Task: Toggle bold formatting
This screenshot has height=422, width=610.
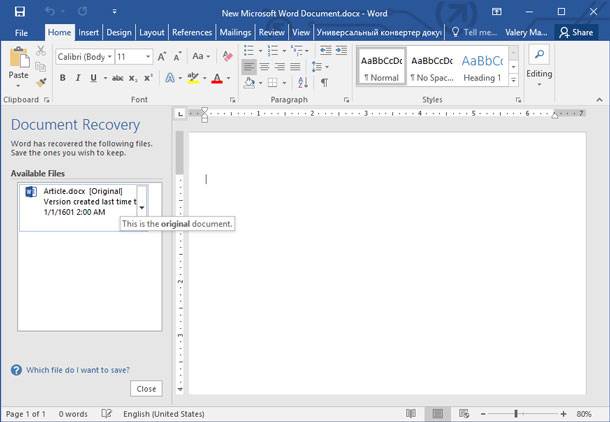Action: pos(63,78)
